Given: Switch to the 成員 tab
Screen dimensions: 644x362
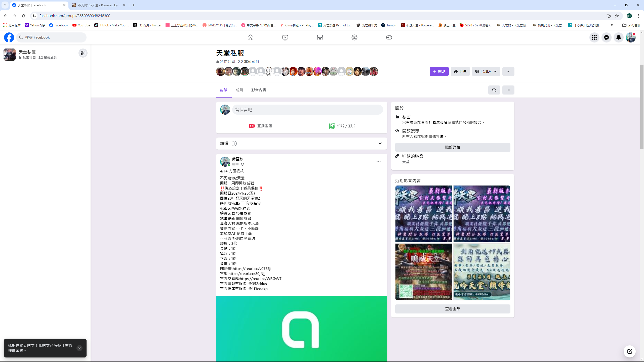Looking at the screenshot, I should (239, 90).
